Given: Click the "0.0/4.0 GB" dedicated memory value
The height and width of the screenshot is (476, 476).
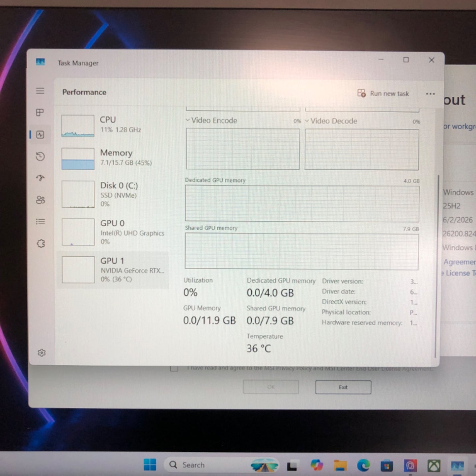Looking at the screenshot, I should pos(270,293).
